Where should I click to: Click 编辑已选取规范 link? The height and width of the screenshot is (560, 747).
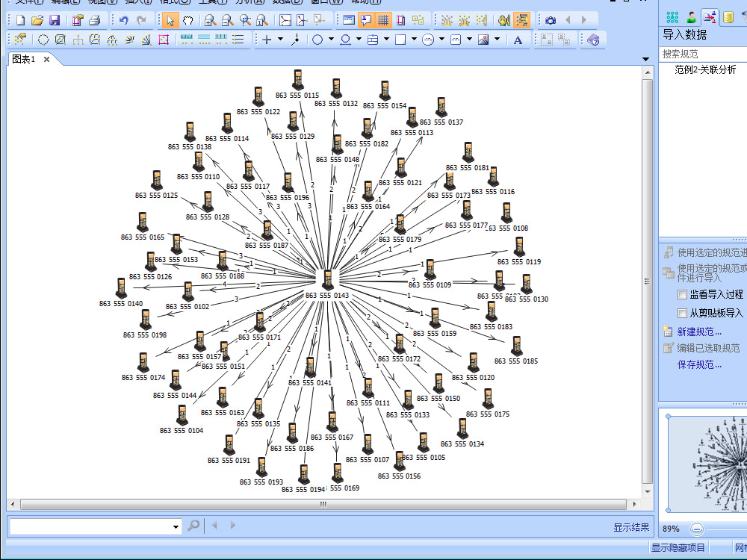pyautogui.click(x=708, y=348)
